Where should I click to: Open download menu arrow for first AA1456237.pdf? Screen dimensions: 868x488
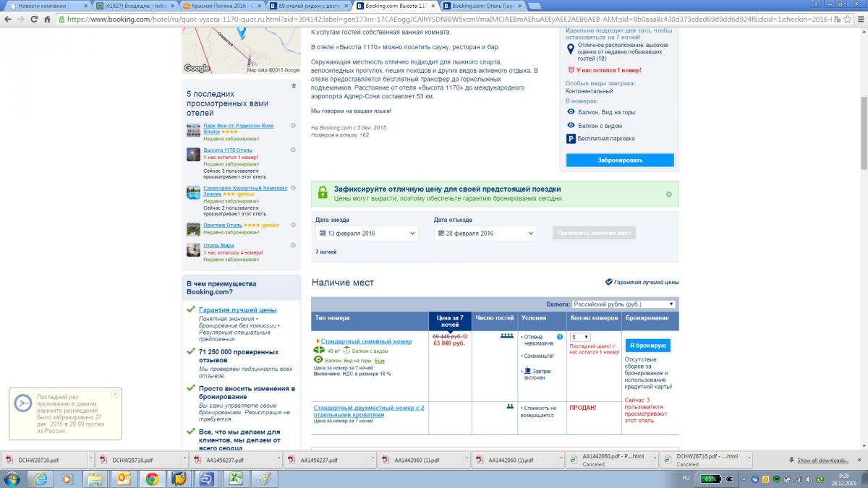click(278, 460)
